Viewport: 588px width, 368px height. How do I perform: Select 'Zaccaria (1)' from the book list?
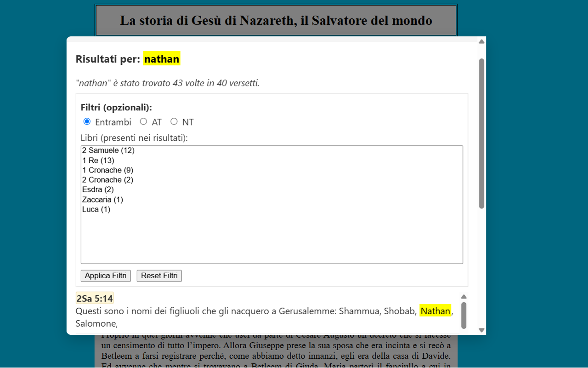102,199
